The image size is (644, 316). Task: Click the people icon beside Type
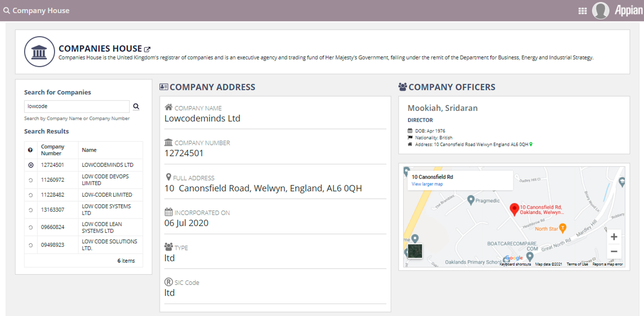(169, 247)
